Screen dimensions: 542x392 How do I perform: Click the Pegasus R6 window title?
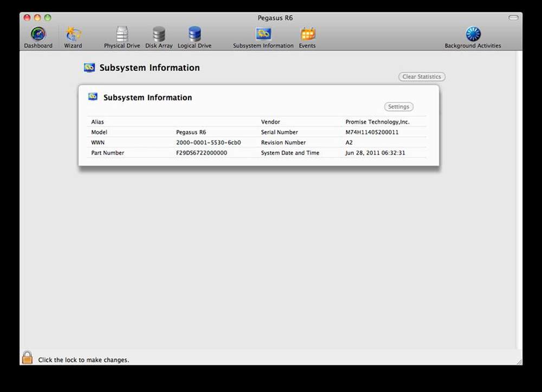click(275, 18)
